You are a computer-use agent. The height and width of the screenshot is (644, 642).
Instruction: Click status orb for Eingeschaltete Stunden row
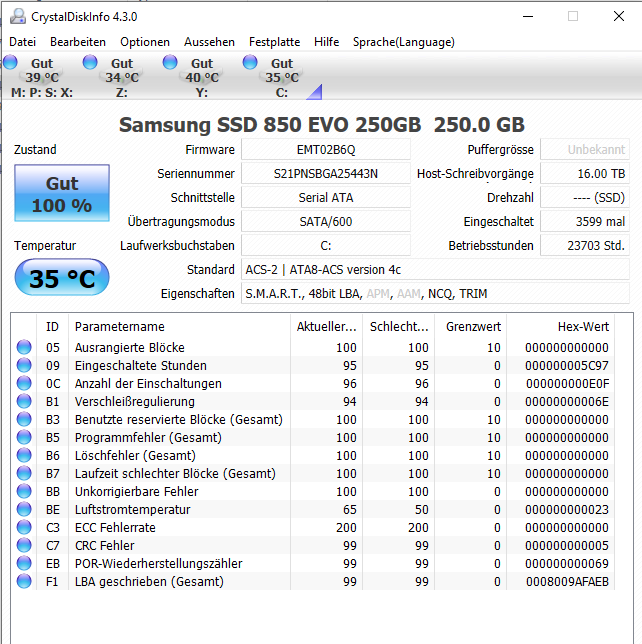(24, 365)
